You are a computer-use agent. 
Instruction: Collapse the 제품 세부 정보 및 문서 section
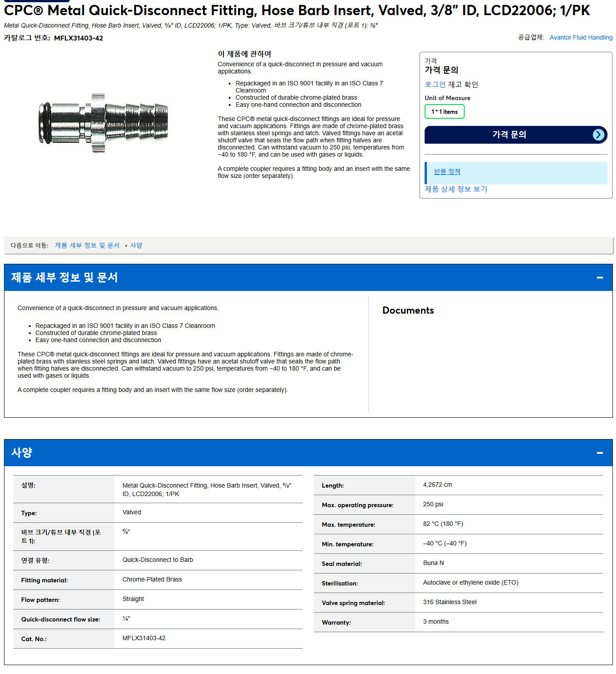pos(600,278)
